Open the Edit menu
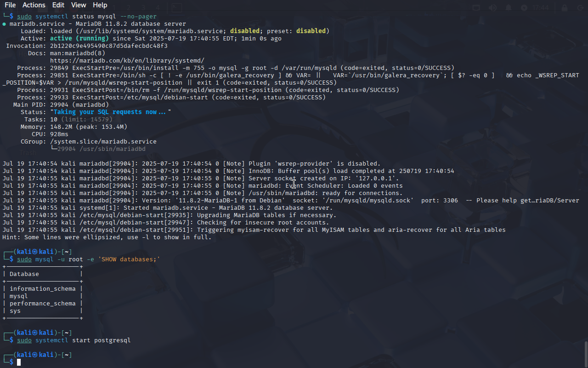 (x=58, y=5)
